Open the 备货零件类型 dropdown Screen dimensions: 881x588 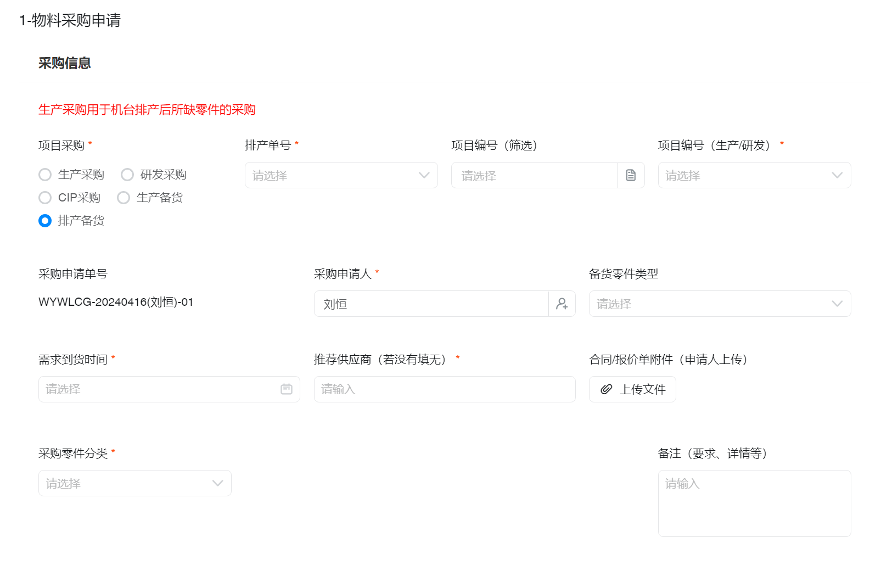click(x=720, y=304)
